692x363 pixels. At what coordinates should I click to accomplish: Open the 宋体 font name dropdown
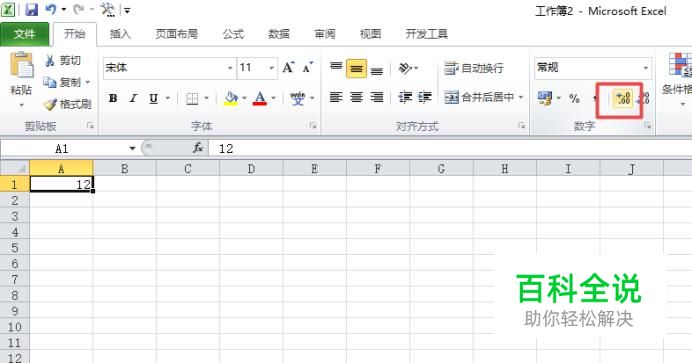(x=230, y=68)
